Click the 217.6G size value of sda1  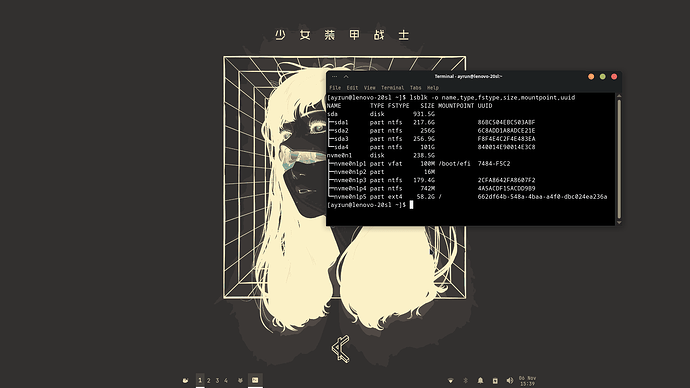click(424, 122)
